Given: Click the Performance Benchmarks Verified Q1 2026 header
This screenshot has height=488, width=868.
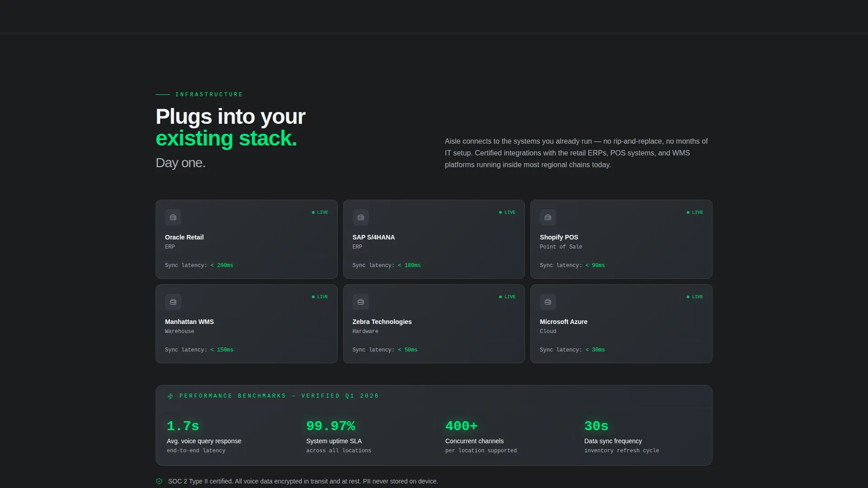Looking at the screenshot, I should tap(279, 396).
